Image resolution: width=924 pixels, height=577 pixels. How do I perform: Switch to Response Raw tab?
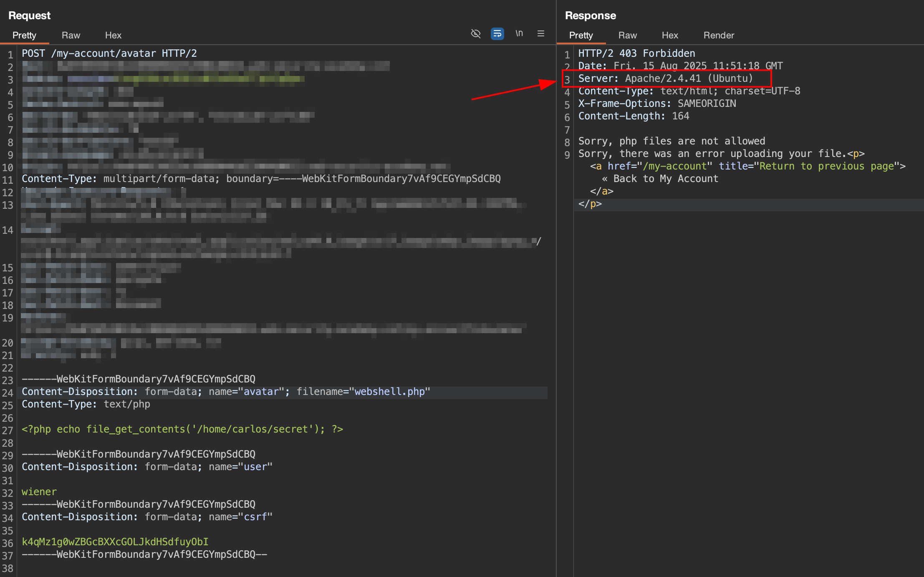tap(628, 35)
